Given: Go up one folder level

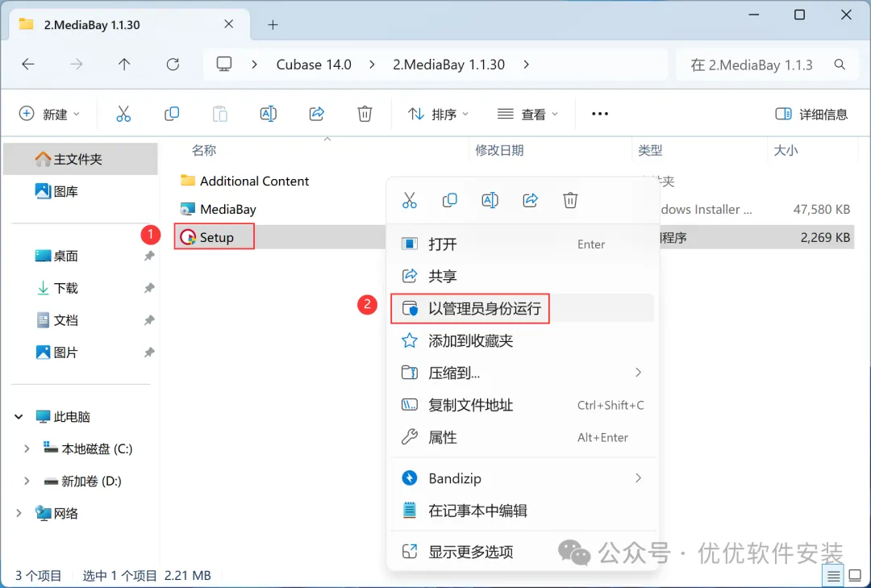Looking at the screenshot, I should [x=124, y=65].
